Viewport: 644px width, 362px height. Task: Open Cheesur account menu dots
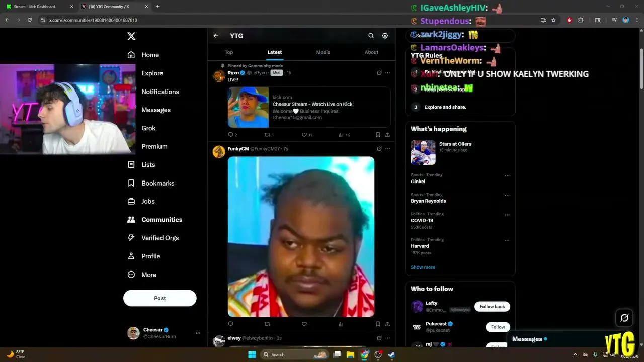[x=198, y=333]
